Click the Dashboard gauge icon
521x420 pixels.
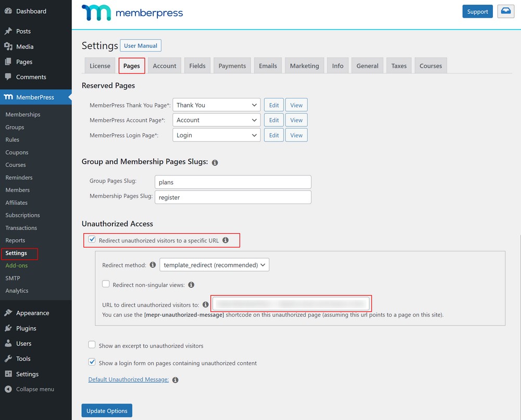(8, 11)
